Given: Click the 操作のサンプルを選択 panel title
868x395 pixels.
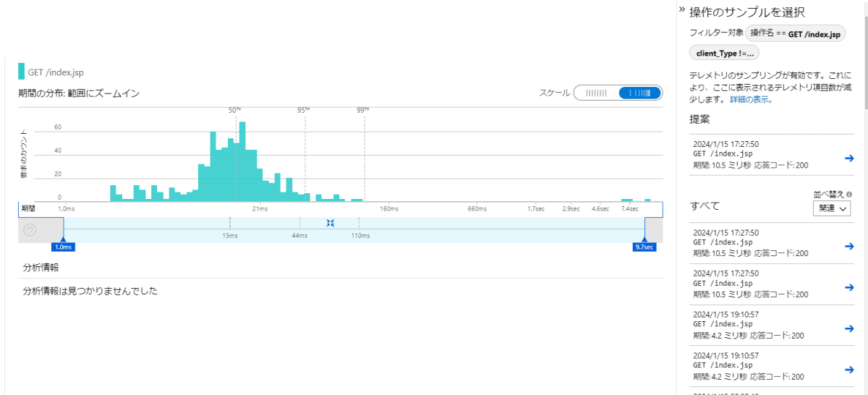Looking at the screenshot, I should (747, 12).
